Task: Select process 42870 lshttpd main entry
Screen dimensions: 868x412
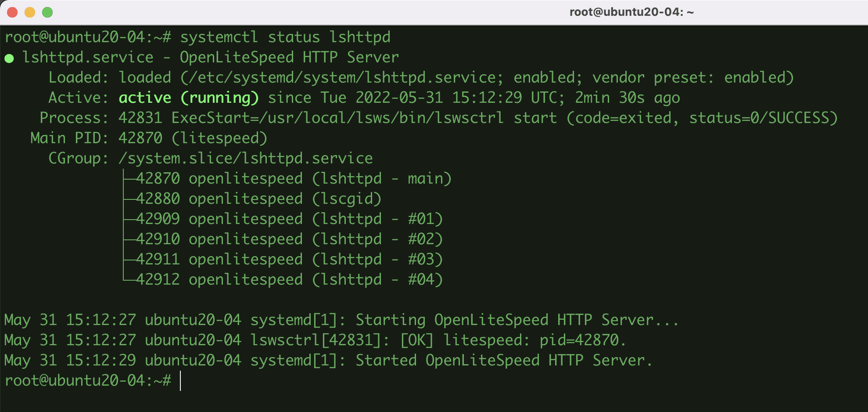Action: coord(293,179)
